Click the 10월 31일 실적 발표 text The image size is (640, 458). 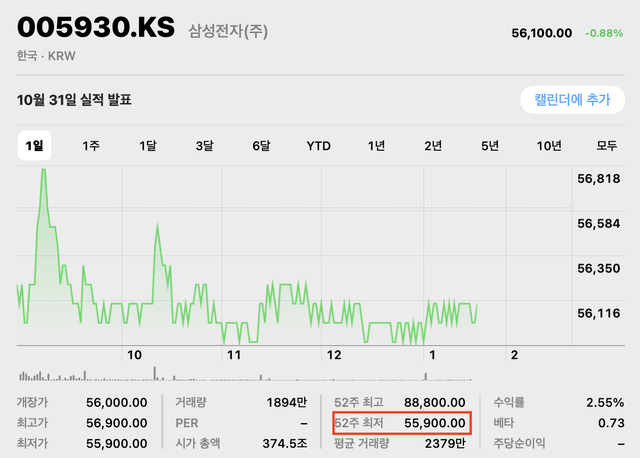click(x=75, y=100)
